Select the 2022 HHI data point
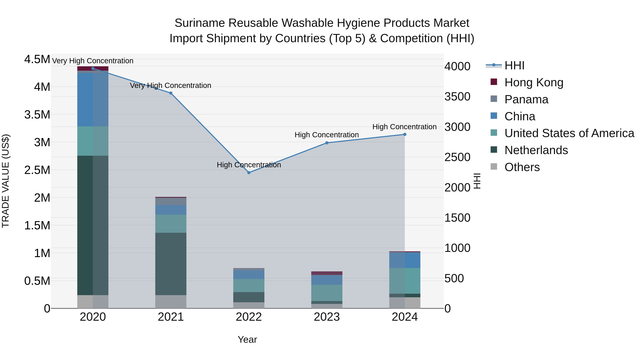The image size is (644, 362). point(249,173)
